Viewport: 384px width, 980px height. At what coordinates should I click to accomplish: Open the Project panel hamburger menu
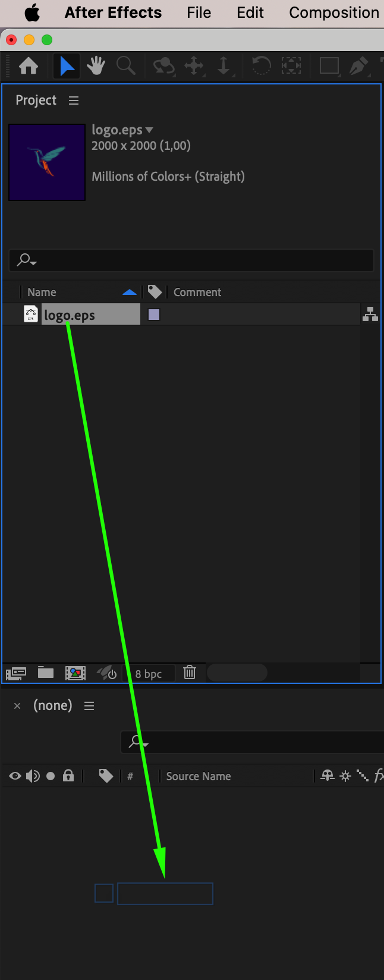[x=74, y=100]
